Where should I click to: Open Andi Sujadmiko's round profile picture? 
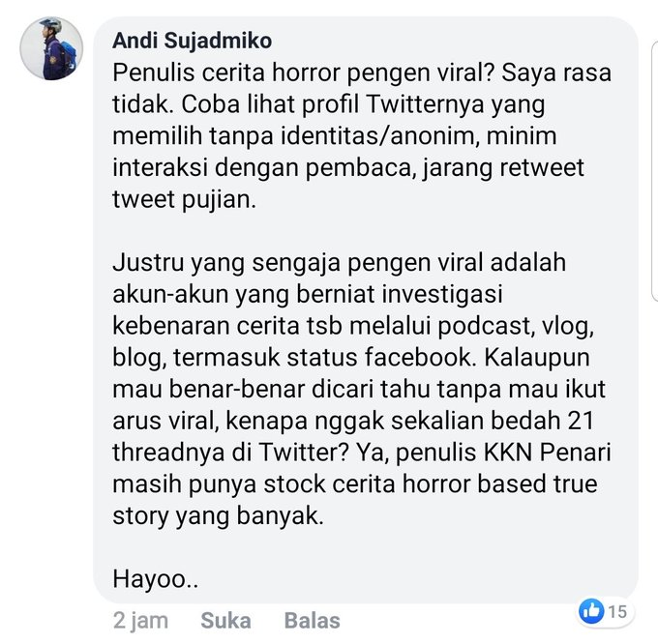click(51, 48)
